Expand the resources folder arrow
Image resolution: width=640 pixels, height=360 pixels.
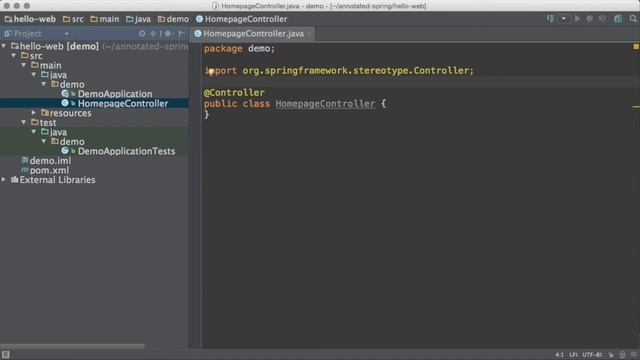click(34, 113)
